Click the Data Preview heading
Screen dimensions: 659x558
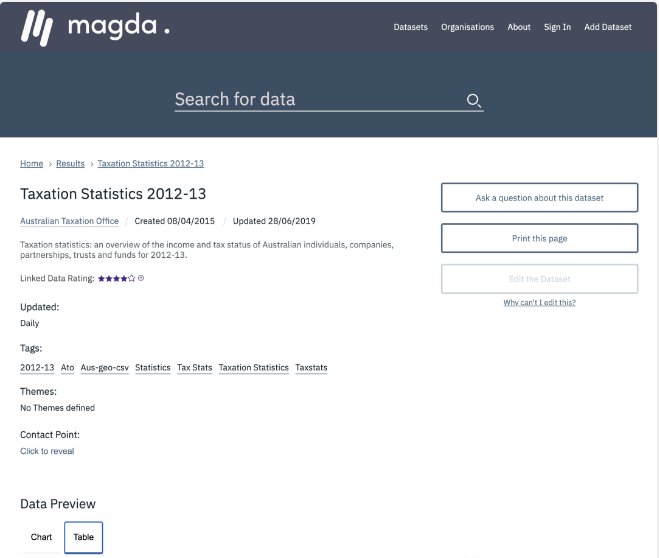tap(58, 504)
